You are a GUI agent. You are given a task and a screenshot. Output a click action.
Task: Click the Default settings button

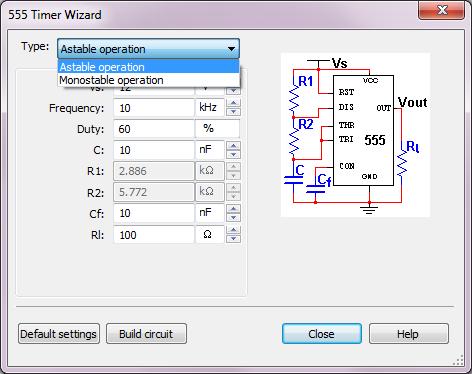click(x=59, y=334)
